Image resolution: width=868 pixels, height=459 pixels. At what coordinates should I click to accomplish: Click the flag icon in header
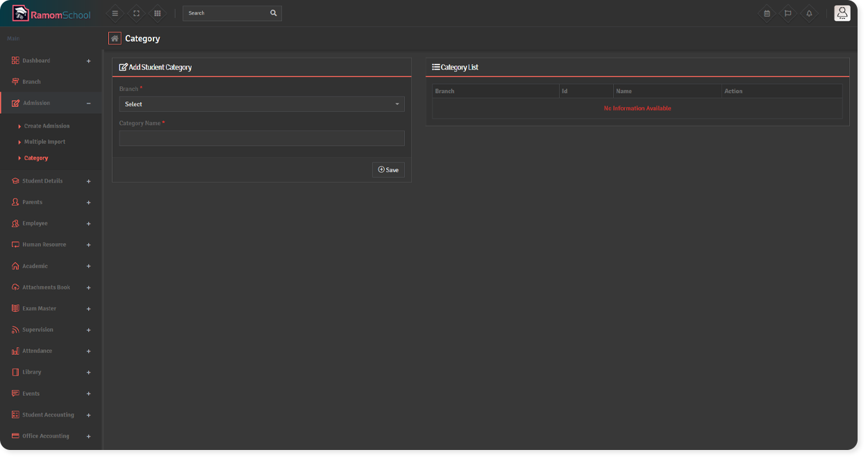point(787,13)
